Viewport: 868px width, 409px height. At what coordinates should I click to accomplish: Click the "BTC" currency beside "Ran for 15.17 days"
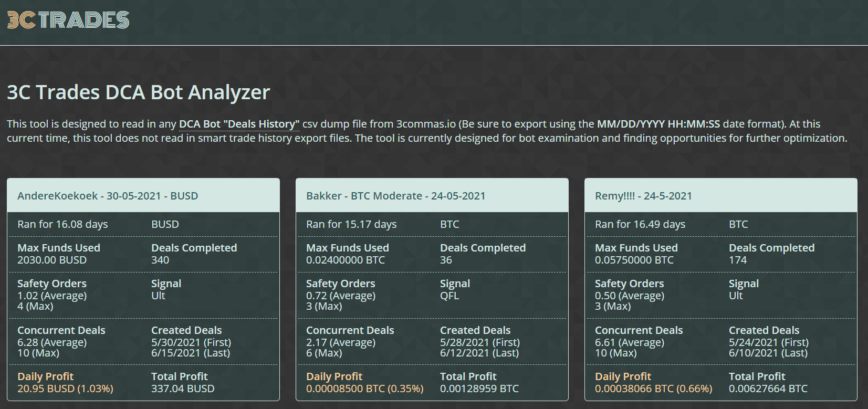pyautogui.click(x=449, y=224)
